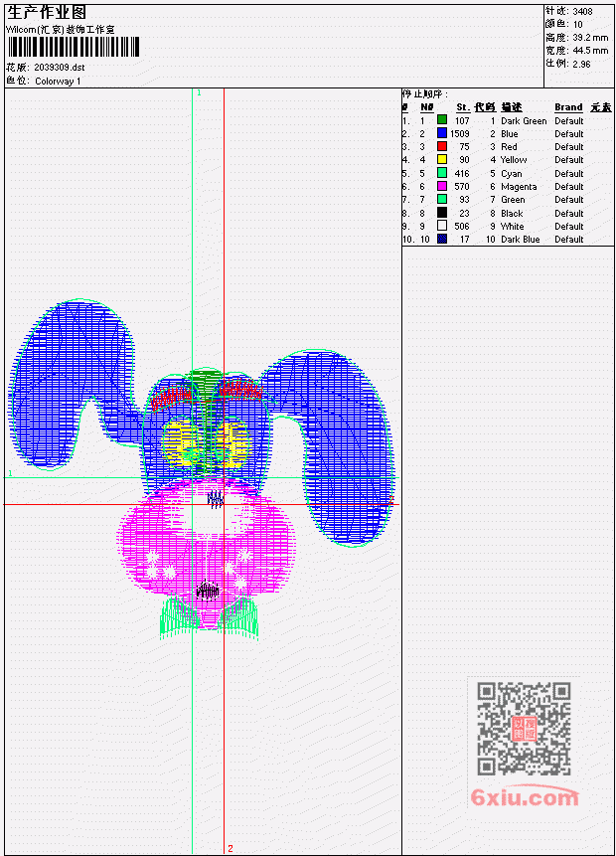This screenshot has width=616, height=856.
Task: Click the stitch count value '3408'
Action: (x=583, y=11)
